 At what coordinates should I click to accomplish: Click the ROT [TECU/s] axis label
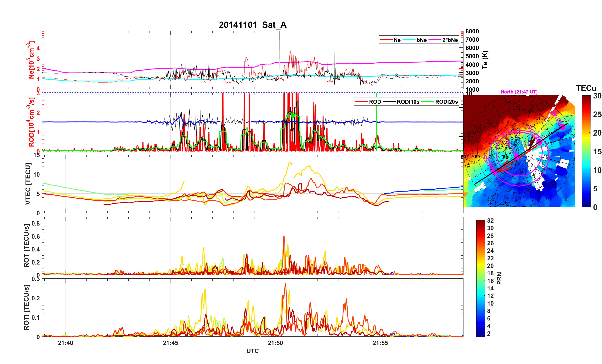click(26, 245)
